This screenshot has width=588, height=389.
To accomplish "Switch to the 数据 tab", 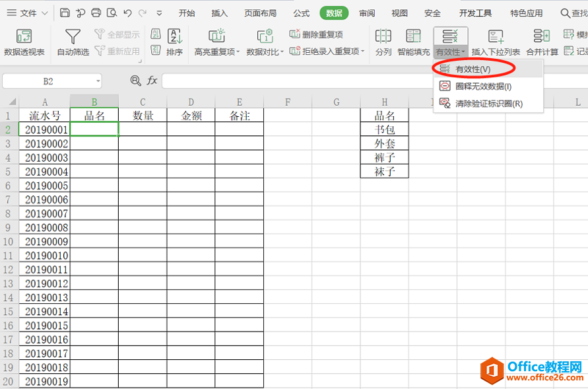I will (x=334, y=13).
